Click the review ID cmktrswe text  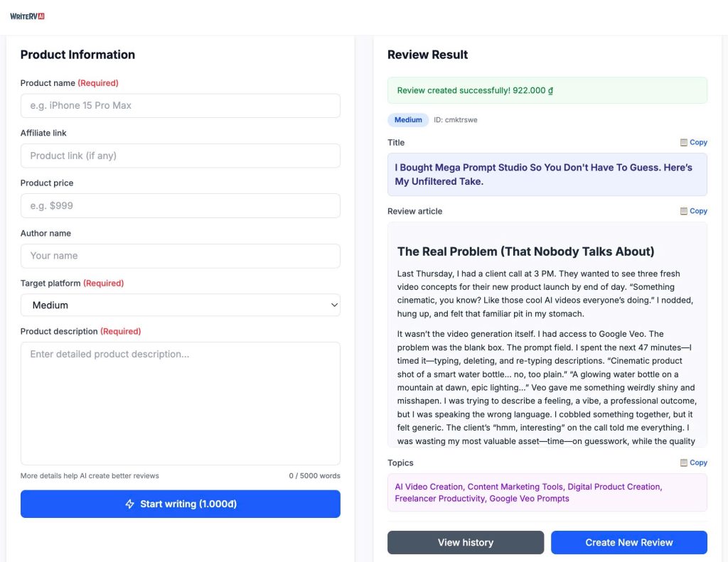456,120
